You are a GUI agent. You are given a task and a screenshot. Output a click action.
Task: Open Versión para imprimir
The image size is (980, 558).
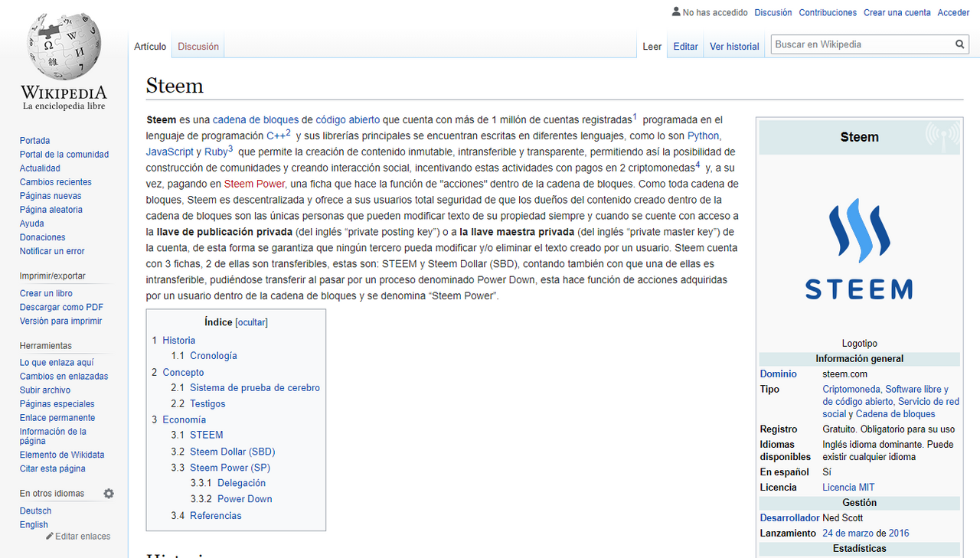point(60,321)
